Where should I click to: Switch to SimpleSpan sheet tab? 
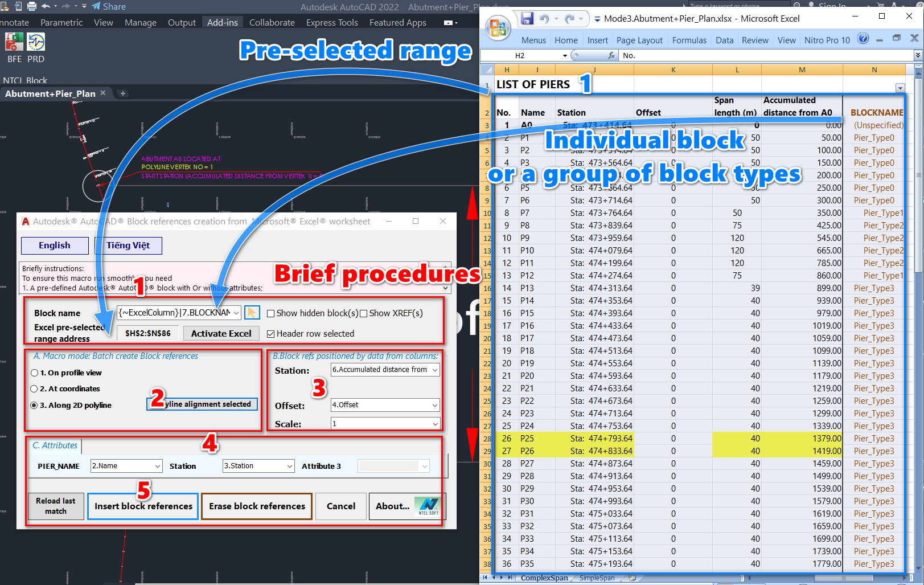pos(597,578)
